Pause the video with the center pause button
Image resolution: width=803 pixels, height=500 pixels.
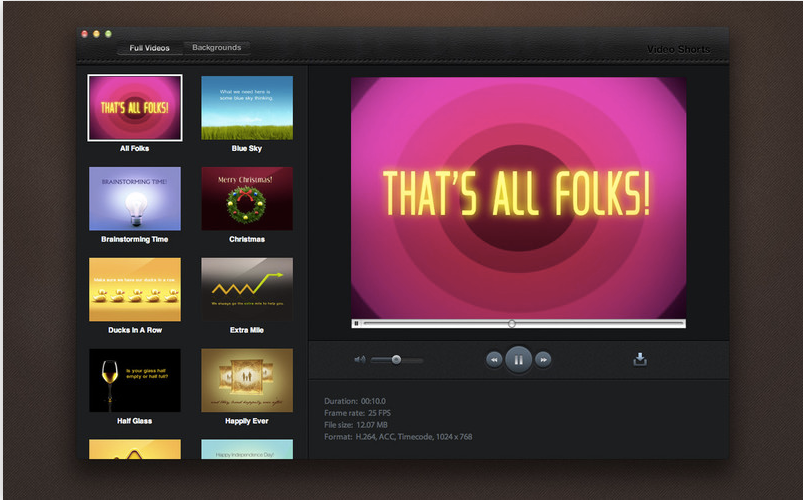pos(518,360)
